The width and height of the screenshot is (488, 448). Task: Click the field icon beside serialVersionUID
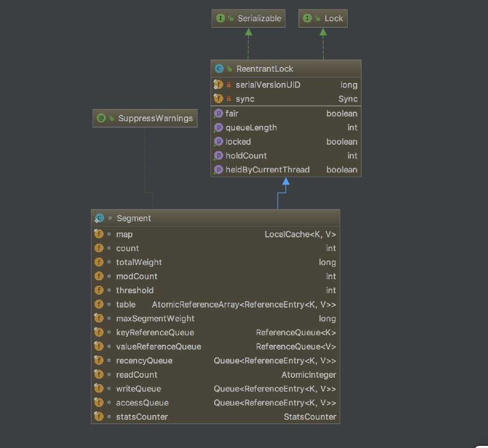[218, 85]
